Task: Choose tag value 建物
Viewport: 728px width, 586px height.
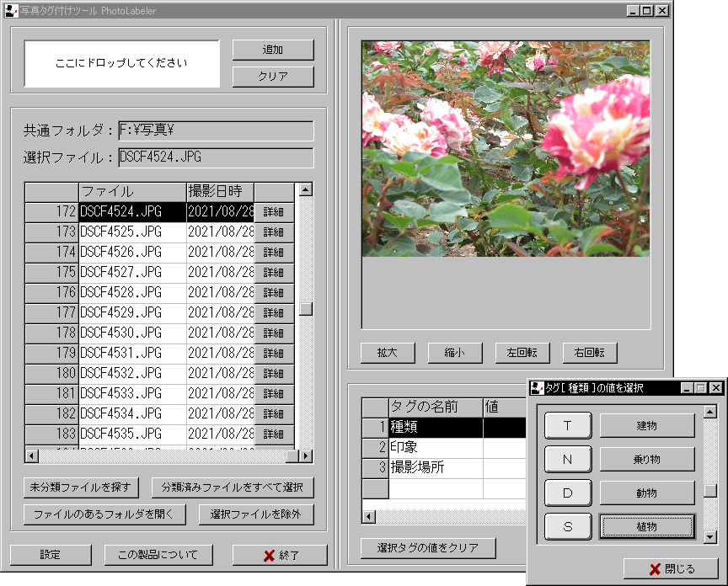Action: [647, 425]
